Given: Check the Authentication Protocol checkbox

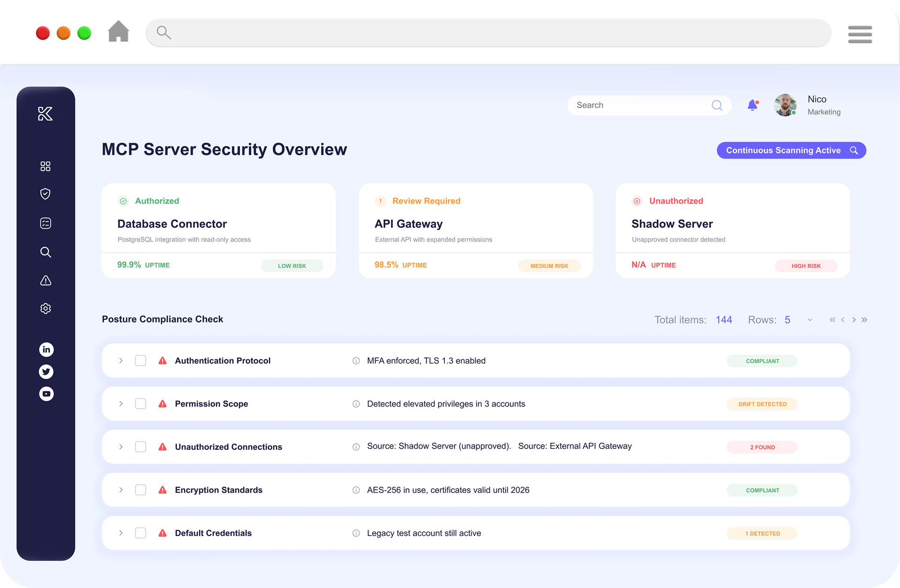Looking at the screenshot, I should tap(140, 360).
